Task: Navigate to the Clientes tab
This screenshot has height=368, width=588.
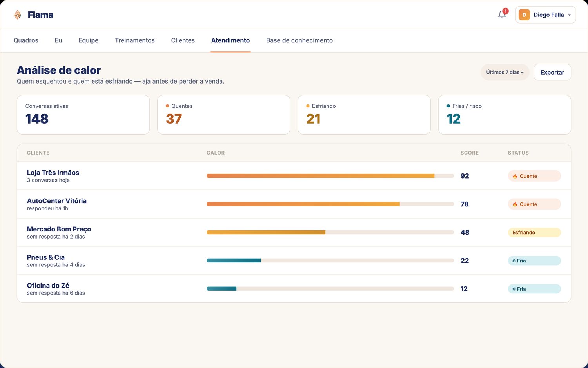Action: 183,40
